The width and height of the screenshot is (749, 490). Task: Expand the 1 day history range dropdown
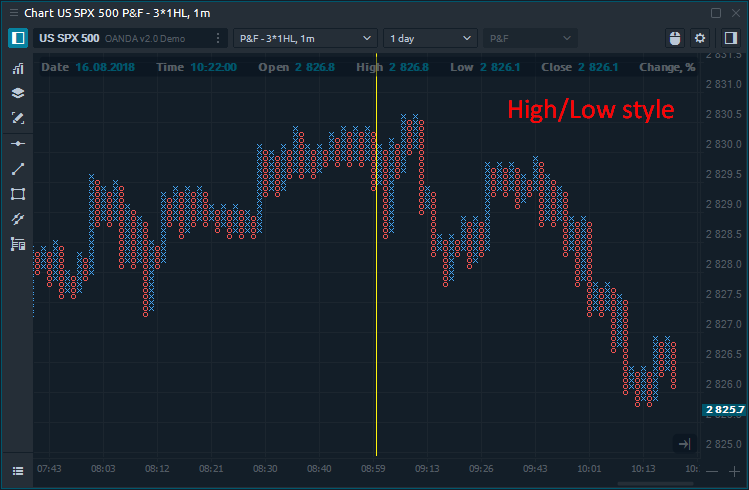click(x=430, y=38)
